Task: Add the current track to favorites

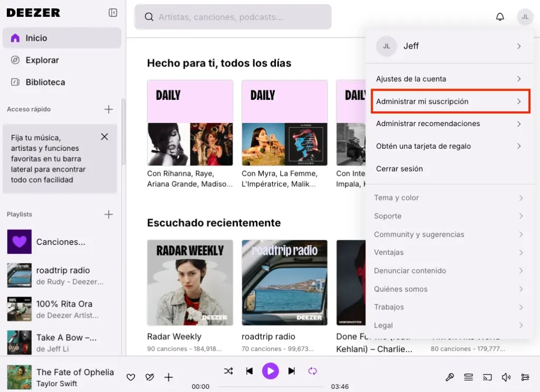Action: (131, 377)
